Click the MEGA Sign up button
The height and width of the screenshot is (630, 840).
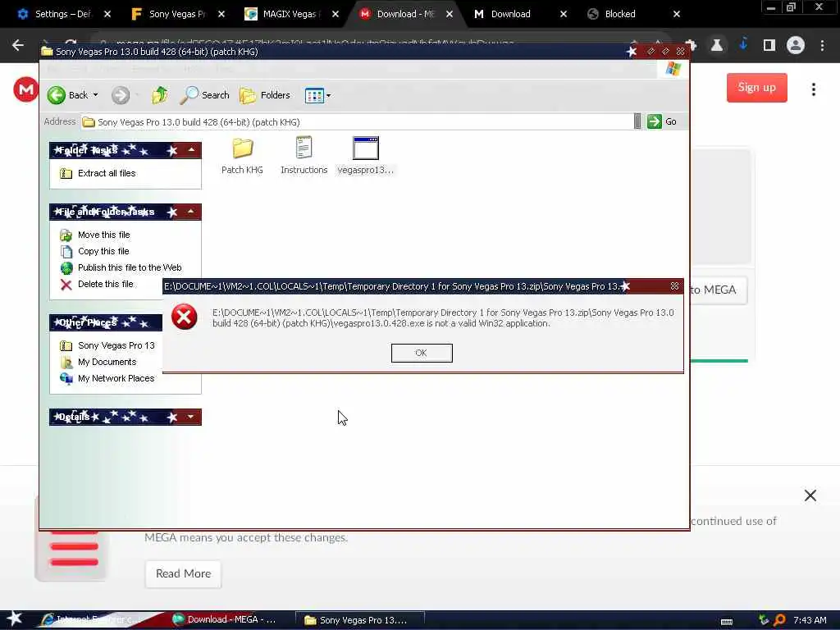[756, 87]
